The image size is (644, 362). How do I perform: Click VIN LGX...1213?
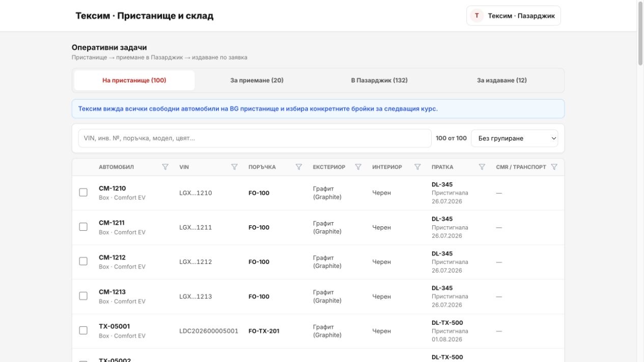[x=195, y=297]
